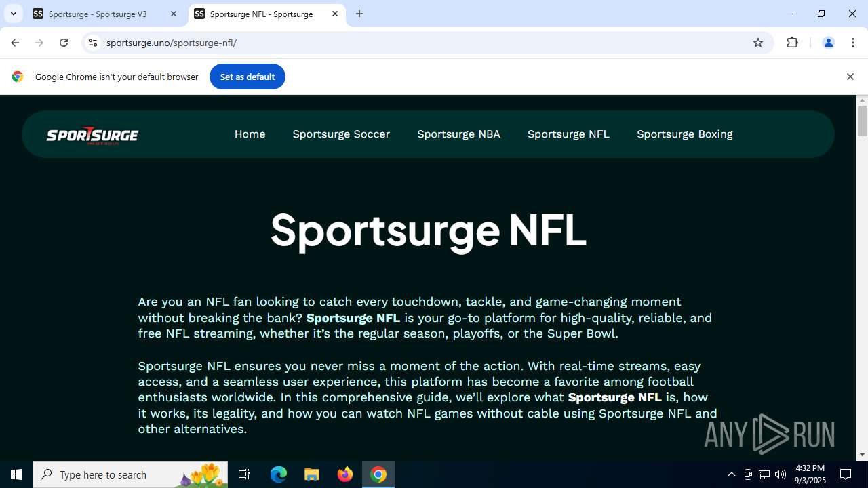Open Sportsurge Soccer nav link

coord(341,134)
